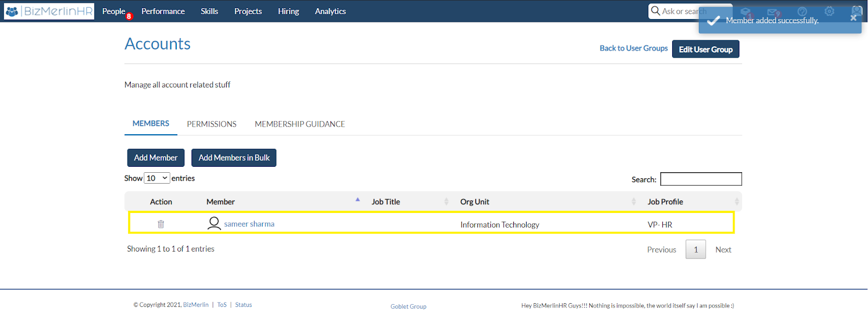Follow the Back to User Groups link
The image size is (868, 320).
tap(634, 48)
